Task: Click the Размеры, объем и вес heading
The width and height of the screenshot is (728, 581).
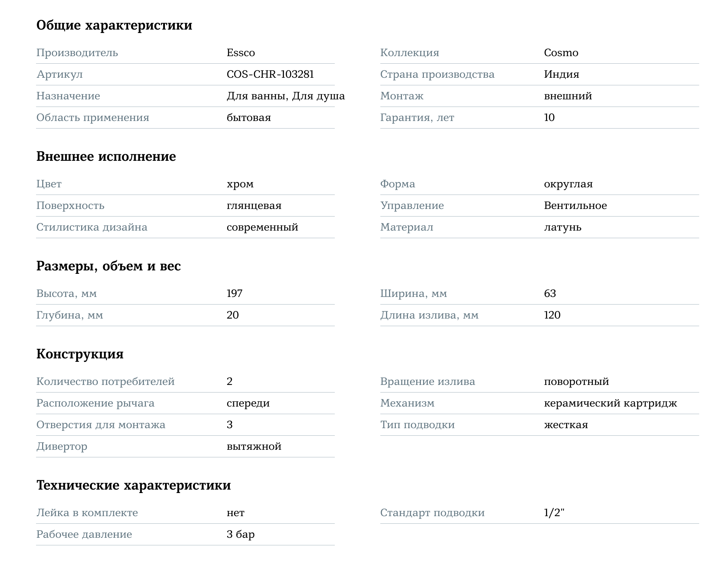Action: click(108, 266)
